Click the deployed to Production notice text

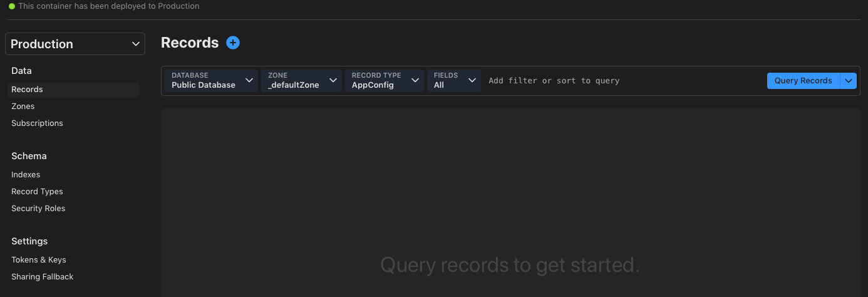(x=109, y=6)
